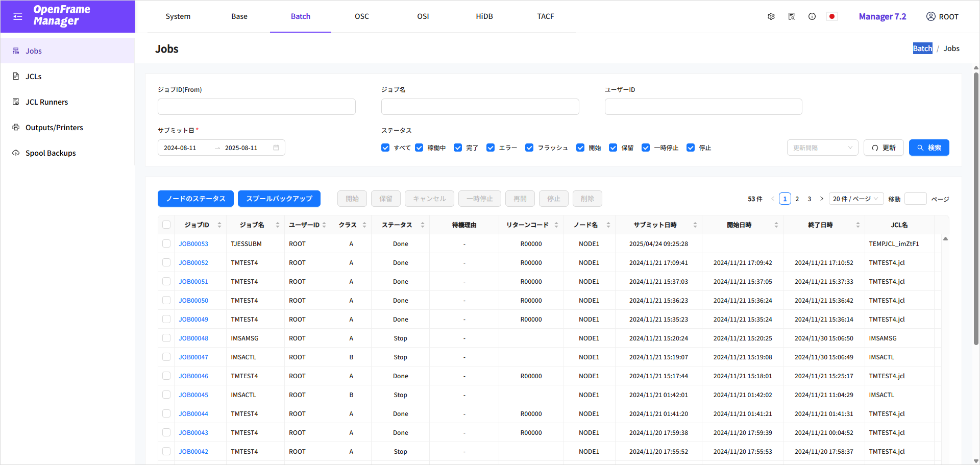This screenshot has height=465, width=980.
Task: Sort by ジョブID column sort icon
Action: (219, 225)
